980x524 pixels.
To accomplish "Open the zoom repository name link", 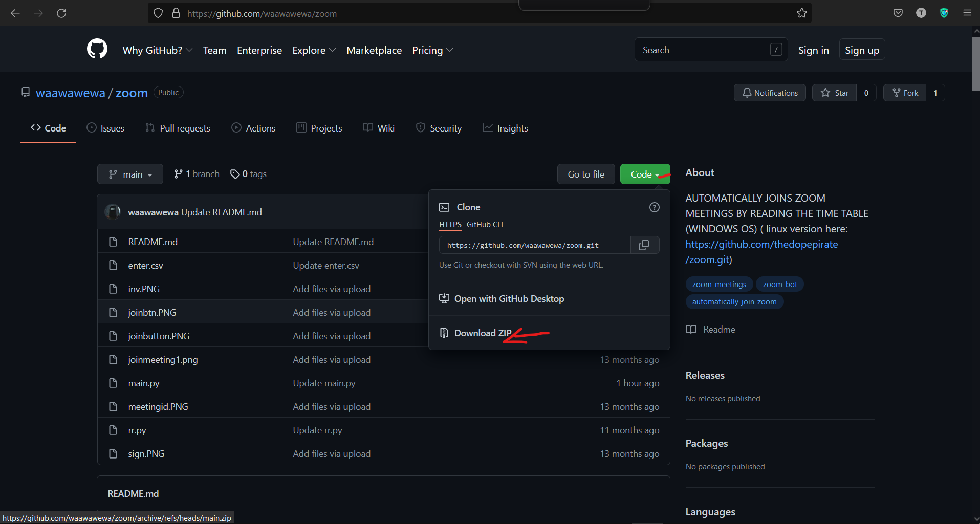I will [x=132, y=93].
